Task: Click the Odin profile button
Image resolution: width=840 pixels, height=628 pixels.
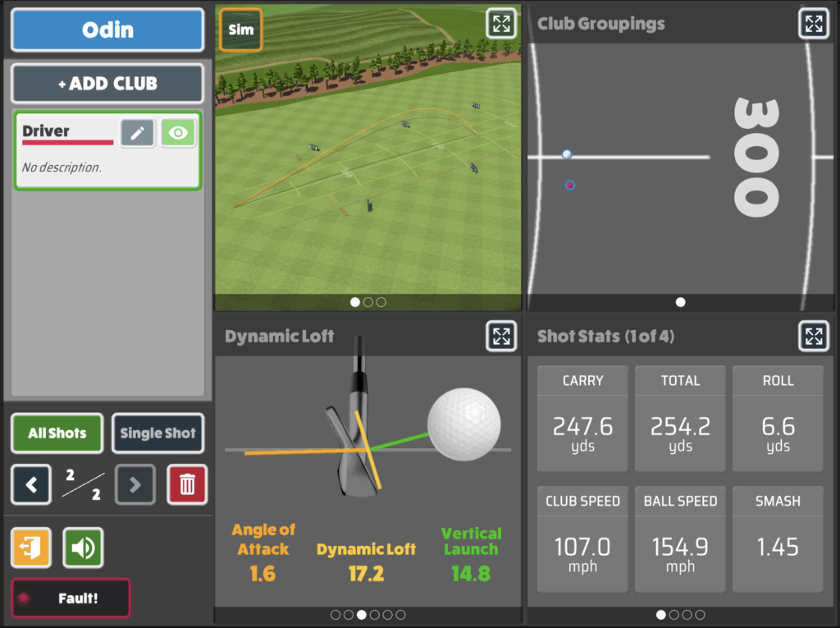Action: point(107,30)
